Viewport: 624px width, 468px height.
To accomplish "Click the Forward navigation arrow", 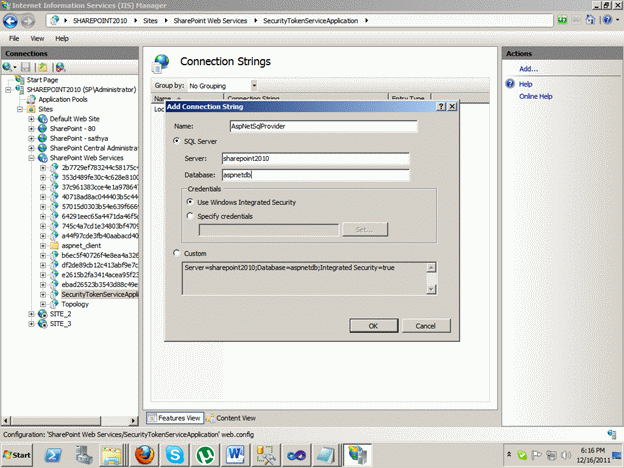I will click(x=27, y=21).
